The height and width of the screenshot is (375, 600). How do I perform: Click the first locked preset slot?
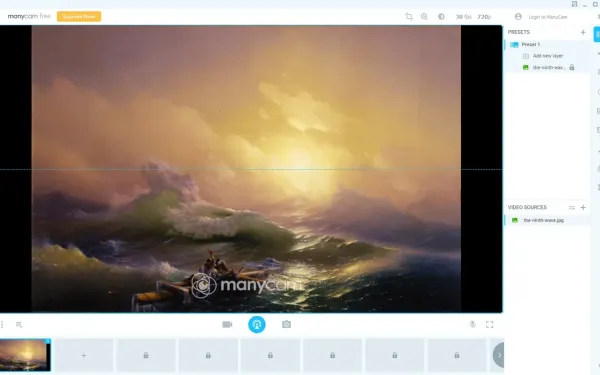click(146, 355)
